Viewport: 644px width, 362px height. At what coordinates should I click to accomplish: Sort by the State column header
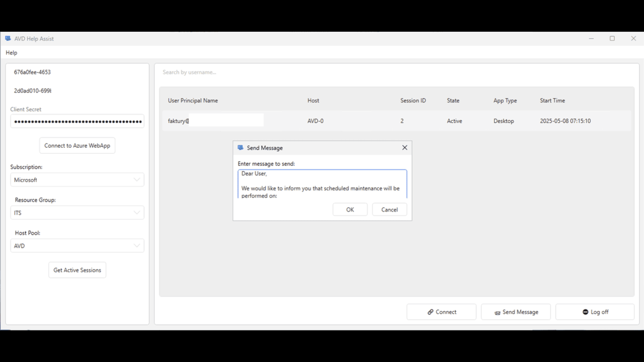tap(453, 101)
